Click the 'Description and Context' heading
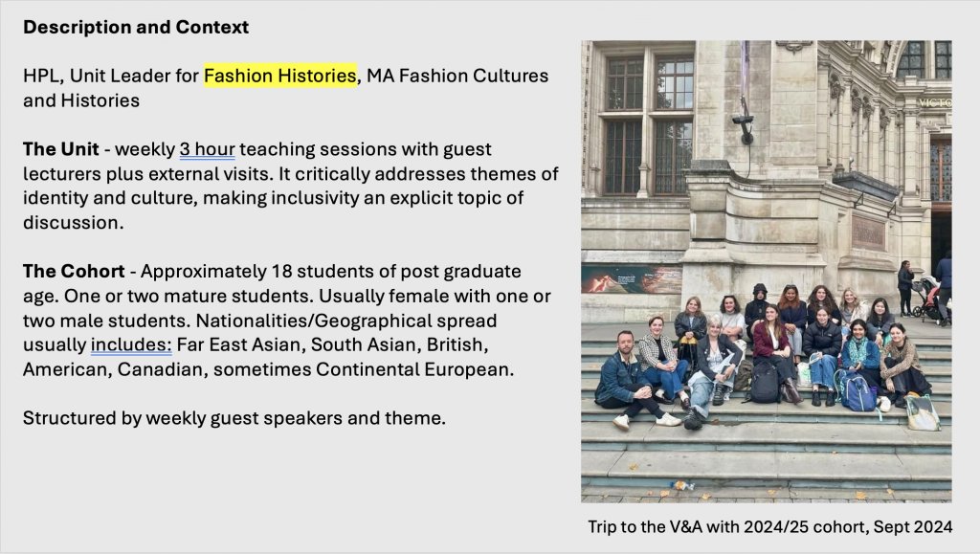Image resolution: width=980 pixels, height=554 pixels. pyautogui.click(x=136, y=27)
